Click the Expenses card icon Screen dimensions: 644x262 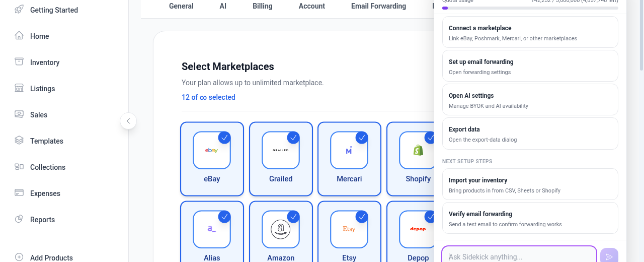coord(19,193)
